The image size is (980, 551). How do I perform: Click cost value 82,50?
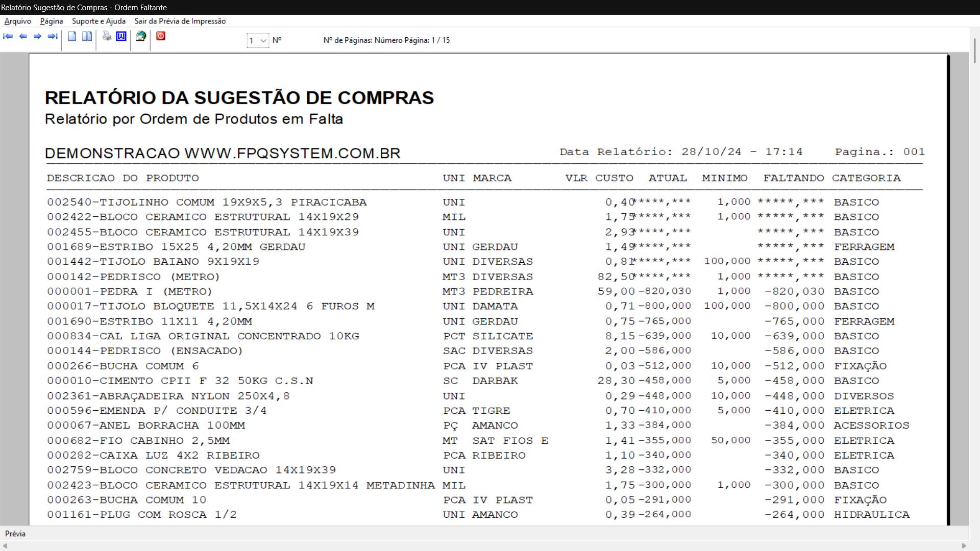click(x=616, y=277)
